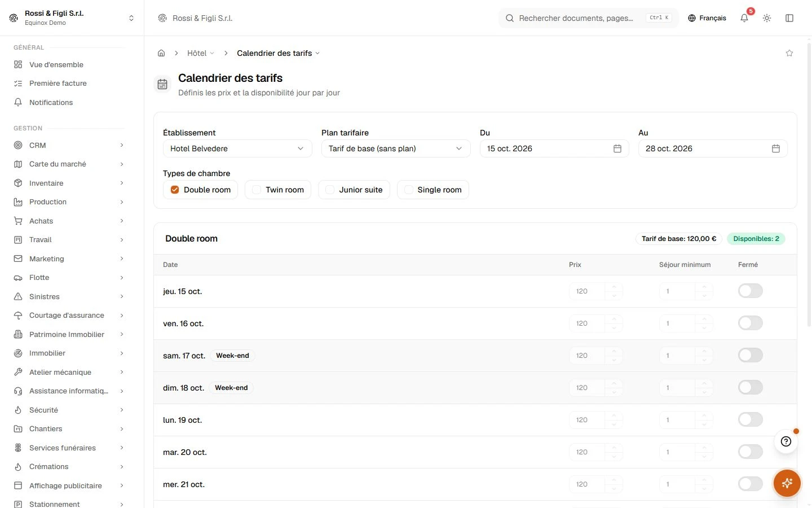Open the notifications bell icon

coord(744,18)
